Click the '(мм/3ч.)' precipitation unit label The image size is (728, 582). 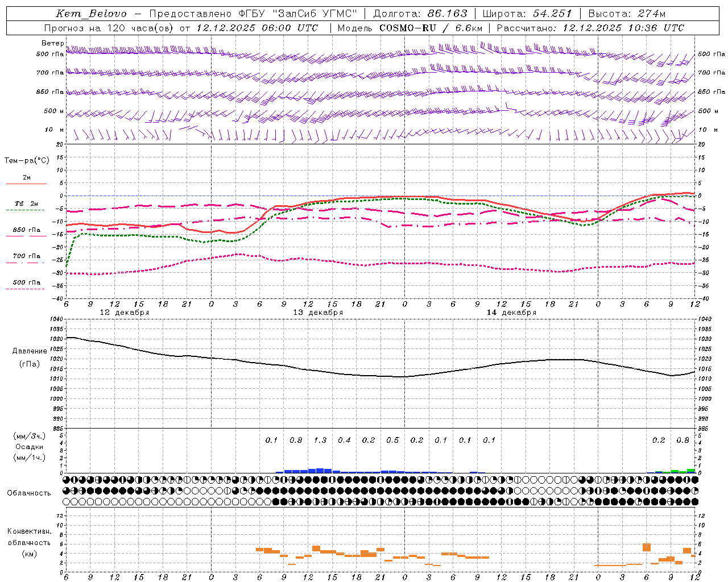30,436
